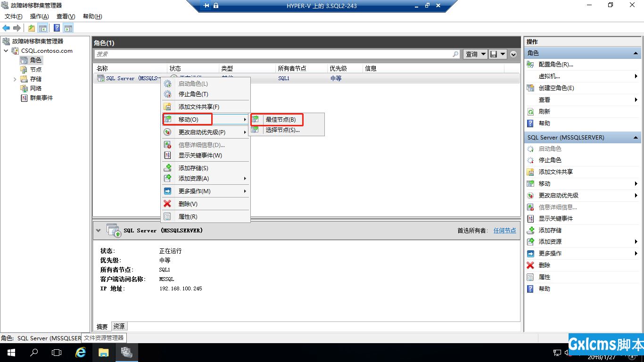Open 更多操作(M) submenu in context menu
Viewport: 644px width, 362px height.
pos(206,191)
